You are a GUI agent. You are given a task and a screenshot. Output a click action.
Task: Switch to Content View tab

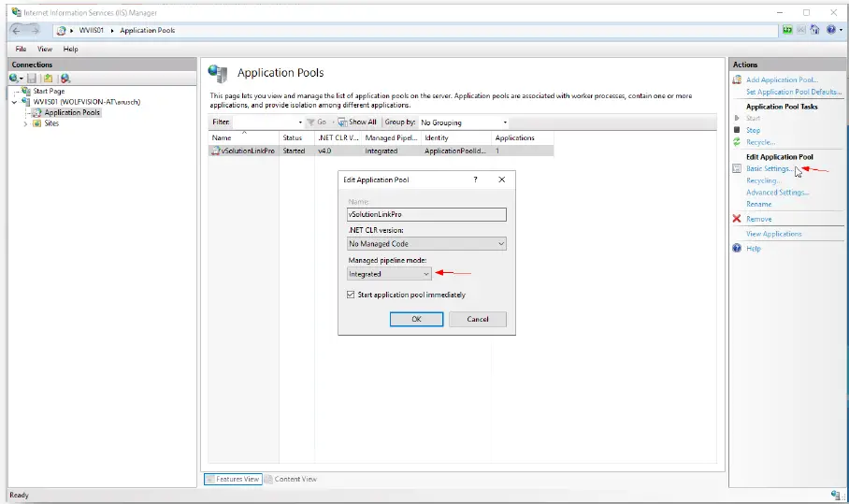[x=295, y=479]
